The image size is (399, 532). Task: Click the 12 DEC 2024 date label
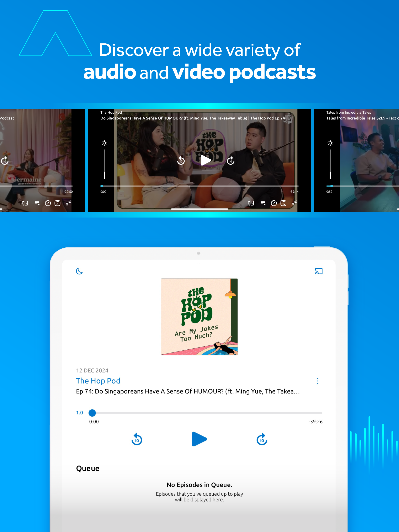(92, 370)
